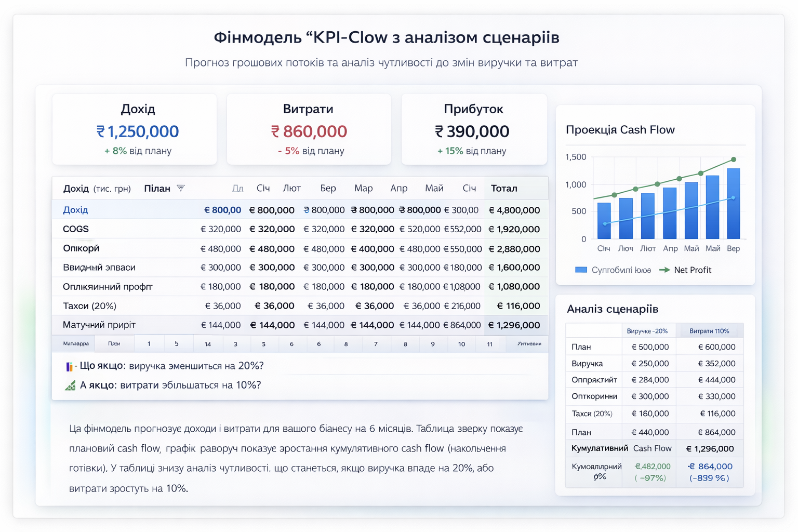Viewport: 798px width, 532px height.
Task: Switch to the Пляи tab
Action: (x=114, y=343)
